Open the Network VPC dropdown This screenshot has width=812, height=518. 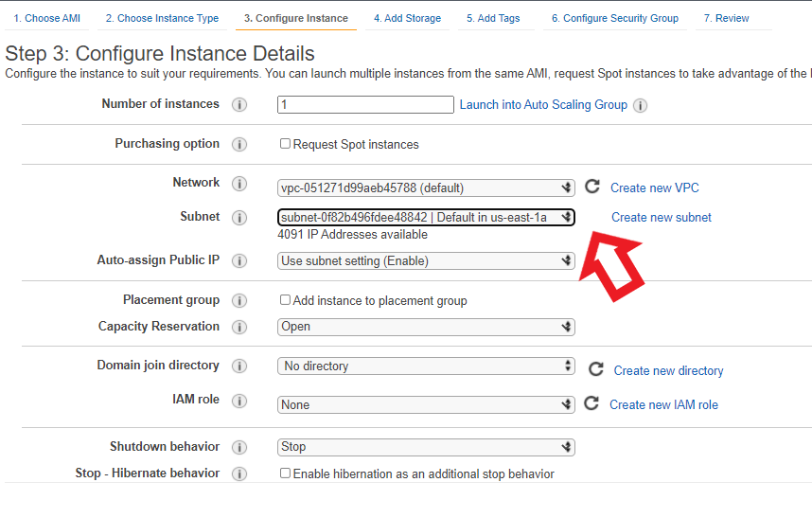coord(426,188)
